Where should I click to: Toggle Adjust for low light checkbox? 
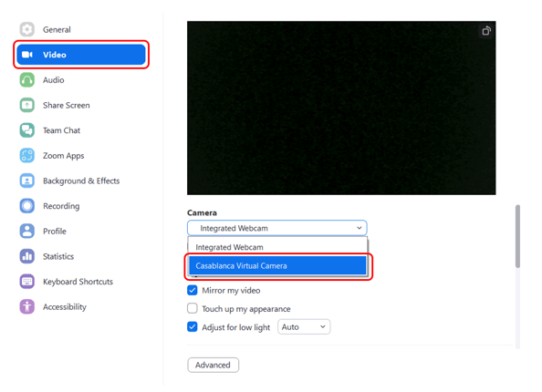click(193, 326)
